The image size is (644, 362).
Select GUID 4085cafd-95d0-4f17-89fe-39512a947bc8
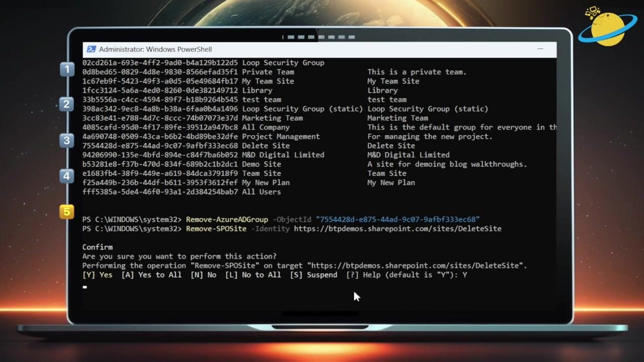tap(160, 127)
